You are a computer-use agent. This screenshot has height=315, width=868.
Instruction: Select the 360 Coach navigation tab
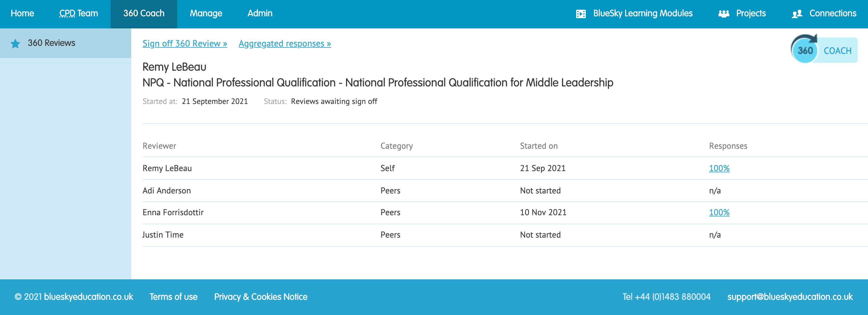point(144,14)
